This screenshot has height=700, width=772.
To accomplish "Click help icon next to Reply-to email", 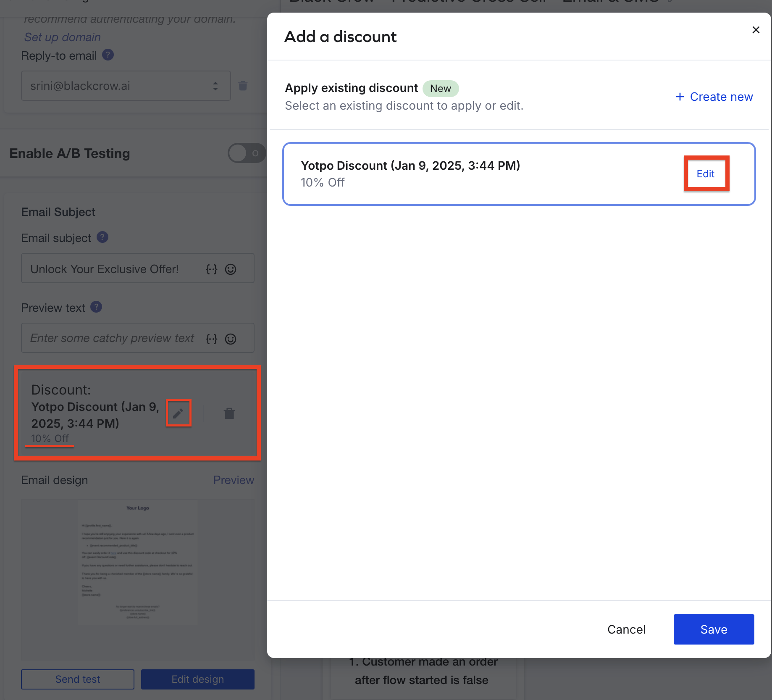I will [x=108, y=55].
